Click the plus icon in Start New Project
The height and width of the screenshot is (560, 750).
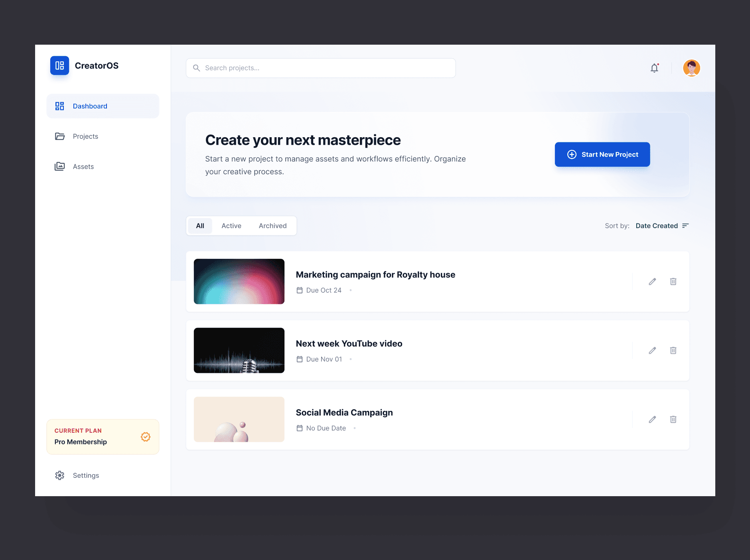[572, 154]
